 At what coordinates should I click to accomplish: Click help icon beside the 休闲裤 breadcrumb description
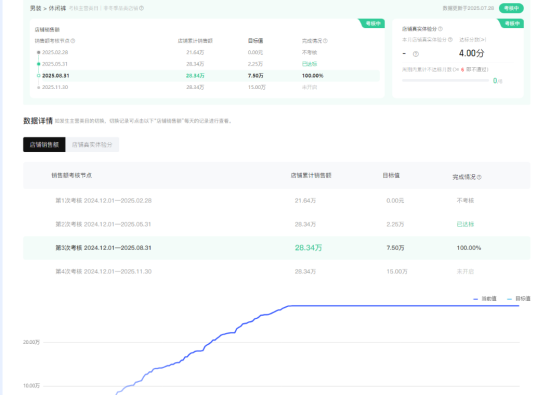[141, 8]
